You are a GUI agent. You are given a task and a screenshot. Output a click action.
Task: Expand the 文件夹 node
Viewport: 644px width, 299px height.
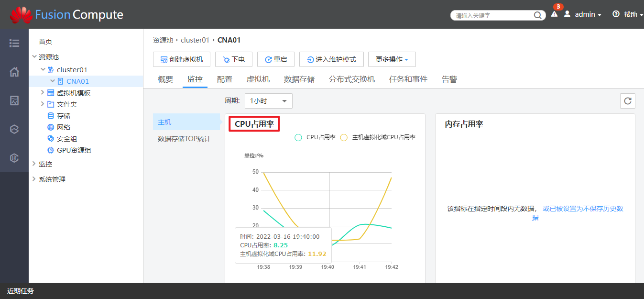tap(43, 104)
